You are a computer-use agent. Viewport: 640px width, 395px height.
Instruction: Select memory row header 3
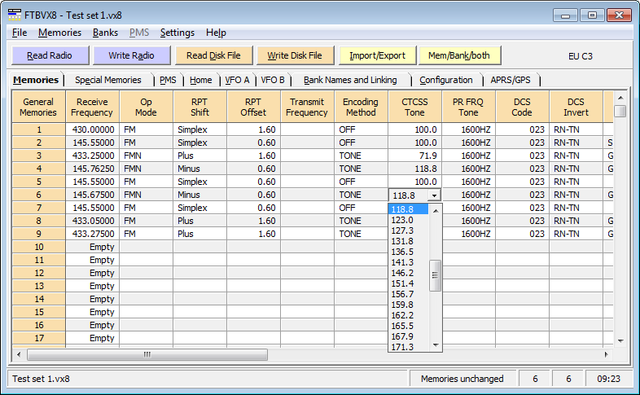(39, 156)
